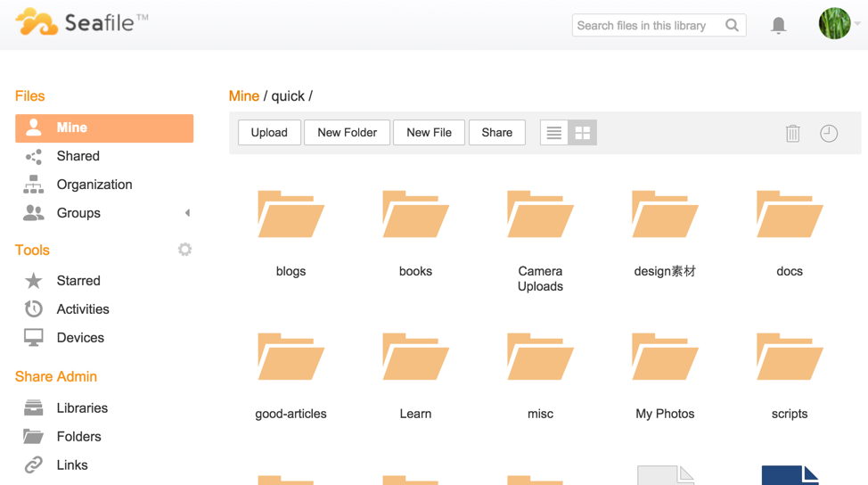Viewport: 868px width, 485px height.
Task: Click the Organization hierarchy icon
Action: coord(34,185)
